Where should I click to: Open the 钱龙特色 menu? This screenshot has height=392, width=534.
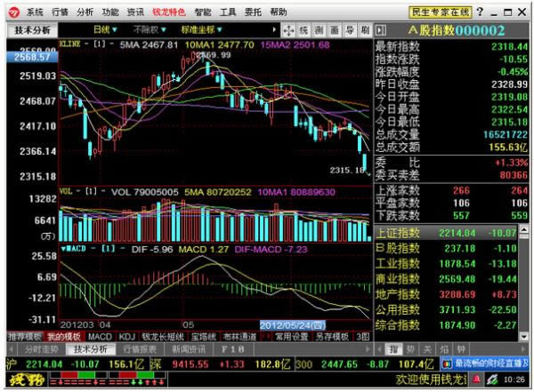pos(169,12)
